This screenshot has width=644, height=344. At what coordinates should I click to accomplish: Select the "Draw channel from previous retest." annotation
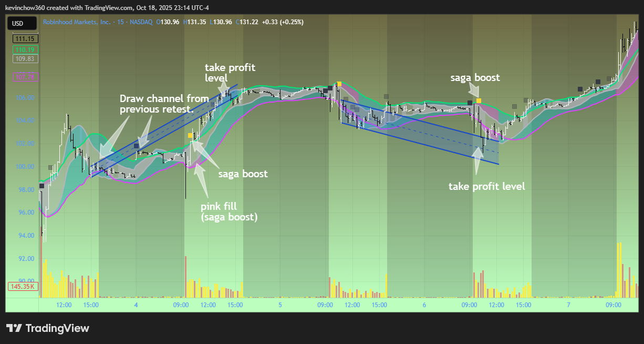tap(164, 104)
